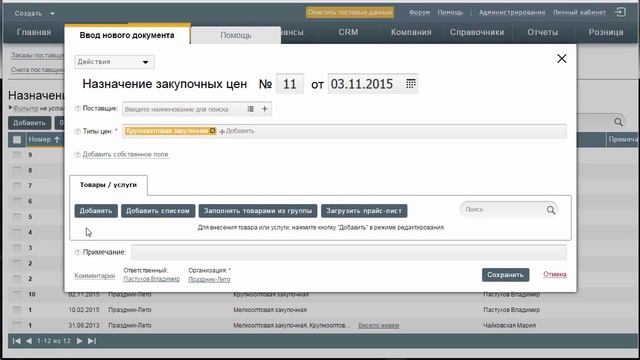The image size is (640, 360).
Task: Sort by Номер column header
Action: pos(44,140)
